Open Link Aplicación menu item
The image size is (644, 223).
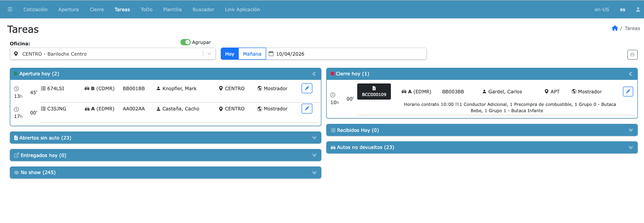point(242,9)
